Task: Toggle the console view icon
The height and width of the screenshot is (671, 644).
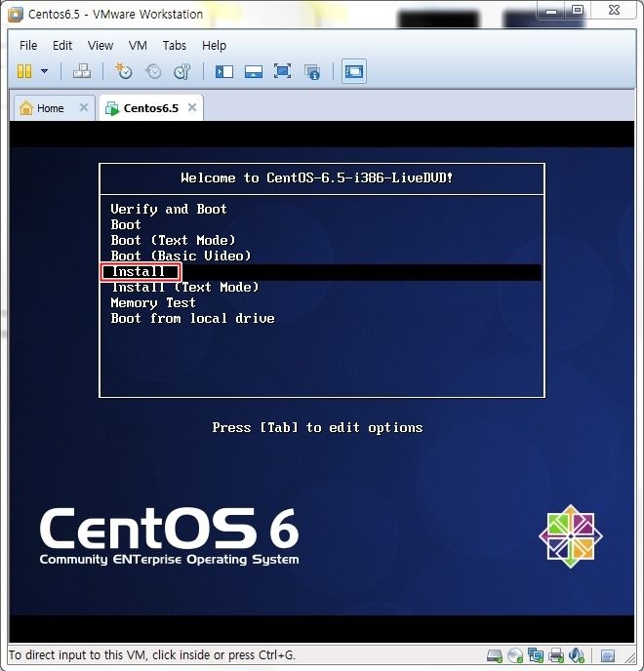Action: click(353, 71)
